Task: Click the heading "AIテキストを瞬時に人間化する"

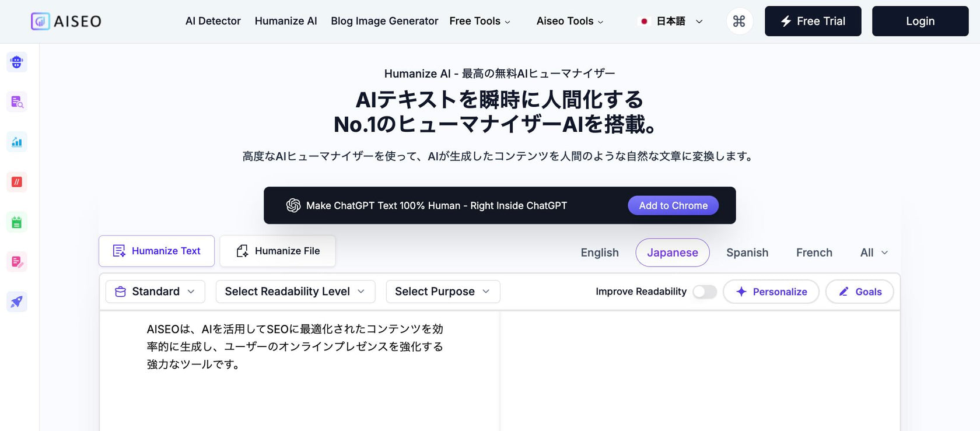Action: point(499,100)
